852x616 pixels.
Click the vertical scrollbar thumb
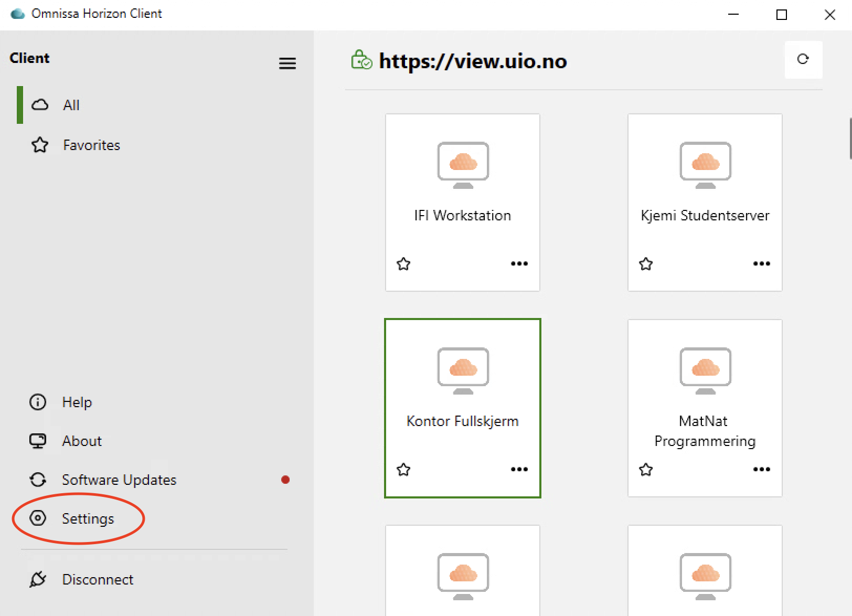pyautogui.click(x=850, y=139)
